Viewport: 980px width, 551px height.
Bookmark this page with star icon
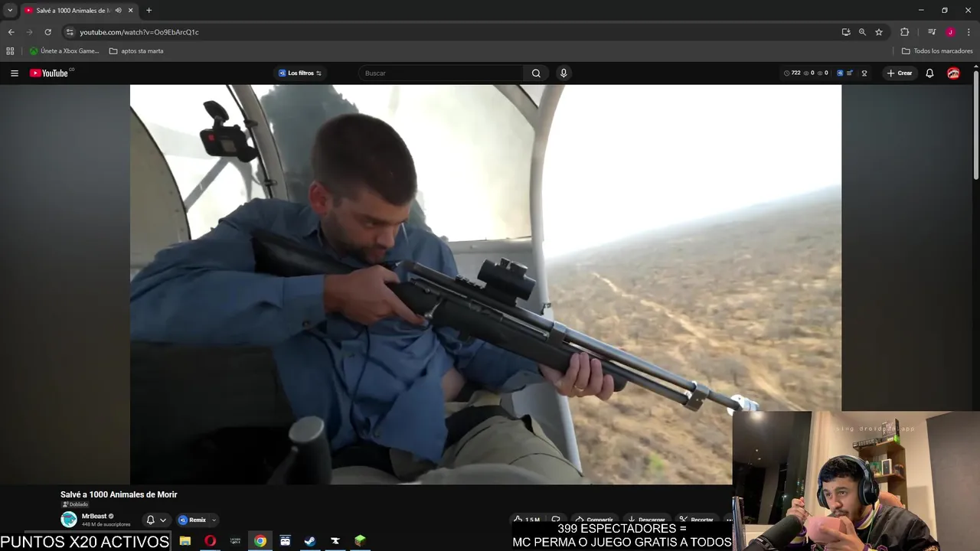tap(879, 32)
